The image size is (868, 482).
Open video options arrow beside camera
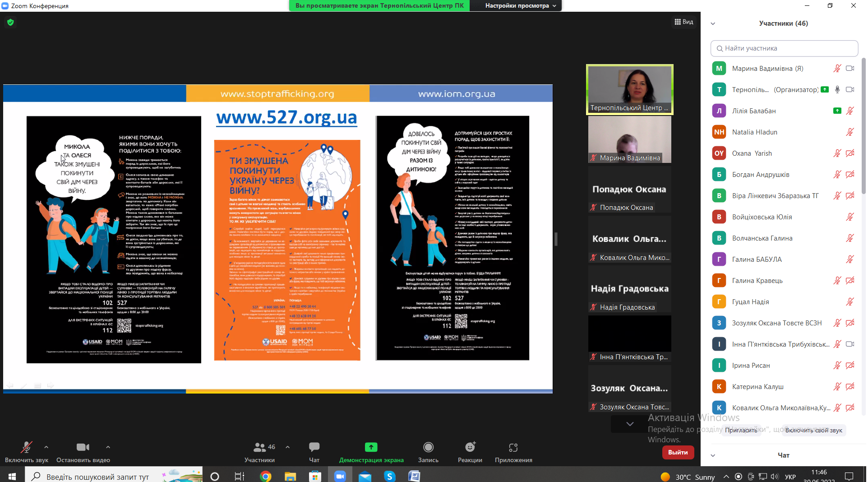(108, 447)
